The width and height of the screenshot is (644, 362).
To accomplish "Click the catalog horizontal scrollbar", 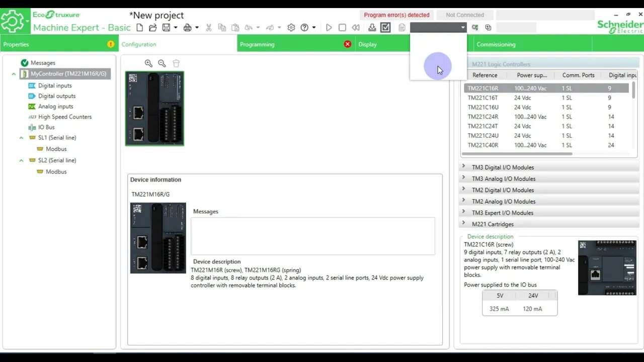I will (517, 154).
